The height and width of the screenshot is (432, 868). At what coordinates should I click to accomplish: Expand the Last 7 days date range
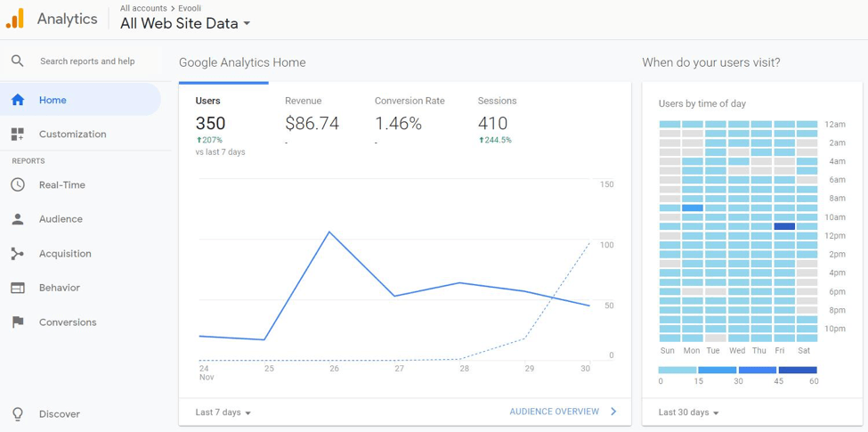point(223,412)
